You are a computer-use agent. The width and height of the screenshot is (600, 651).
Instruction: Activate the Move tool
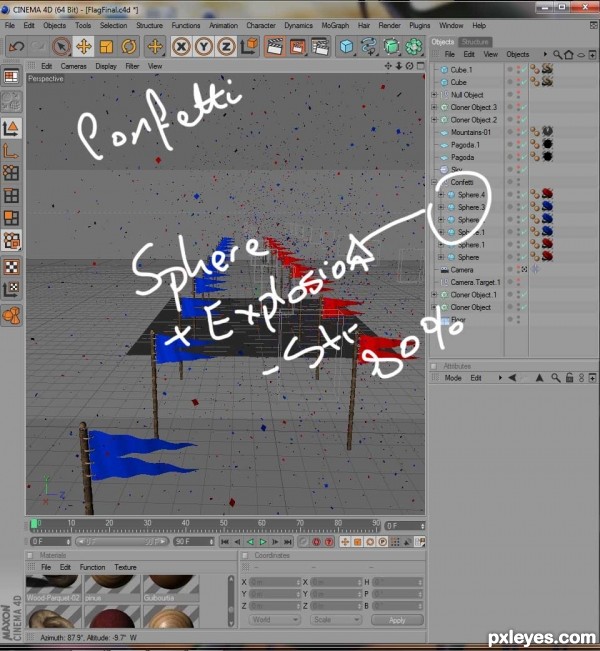click(x=83, y=46)
